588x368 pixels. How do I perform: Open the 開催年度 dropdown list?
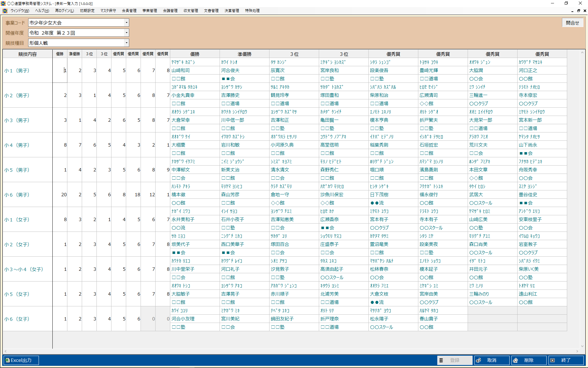(x=126, y=33)
